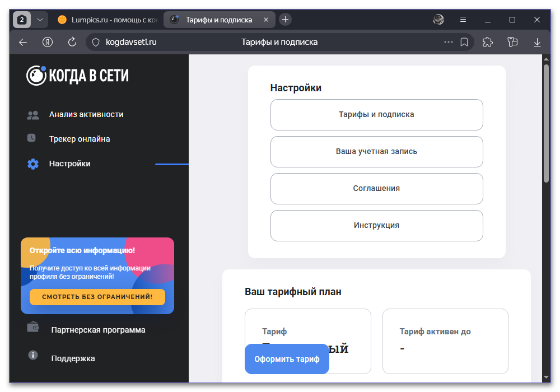Click the people icon for Анализ активности

click(33, 115)
